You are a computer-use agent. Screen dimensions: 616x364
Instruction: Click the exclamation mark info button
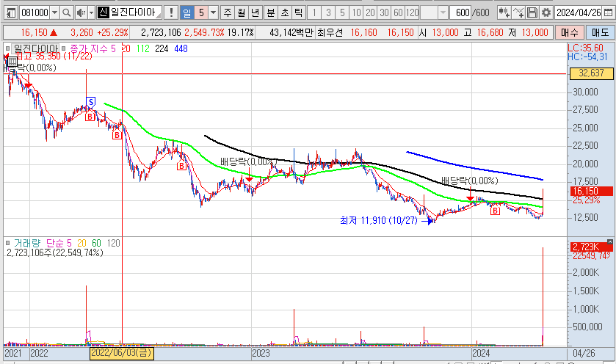(170, 13)
